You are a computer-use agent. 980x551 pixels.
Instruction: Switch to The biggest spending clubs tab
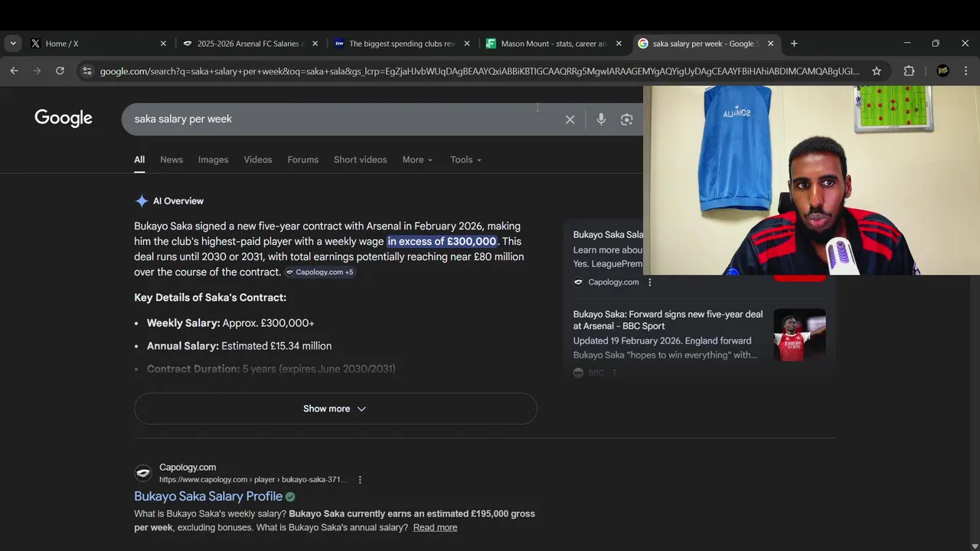point(401,44)
